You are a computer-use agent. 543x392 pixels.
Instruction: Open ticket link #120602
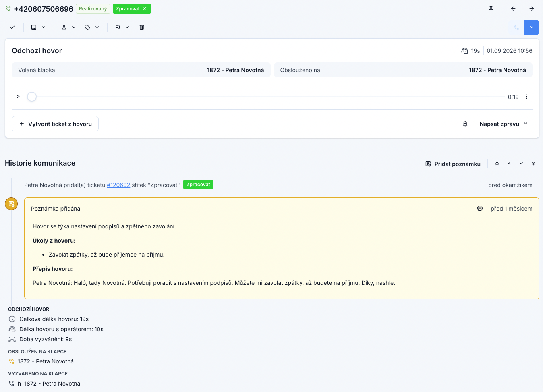pyautogui.click(x=118, y=185)
